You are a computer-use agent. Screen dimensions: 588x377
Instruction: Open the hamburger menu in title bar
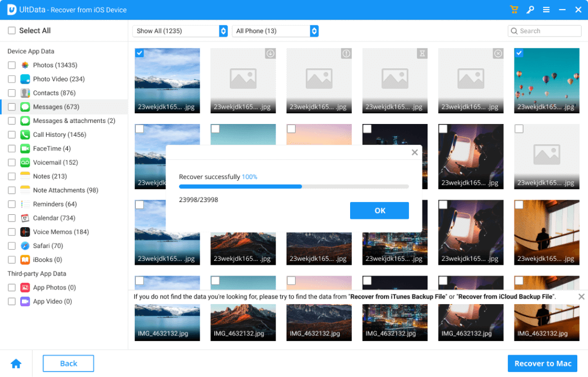[x=546, y=10]
